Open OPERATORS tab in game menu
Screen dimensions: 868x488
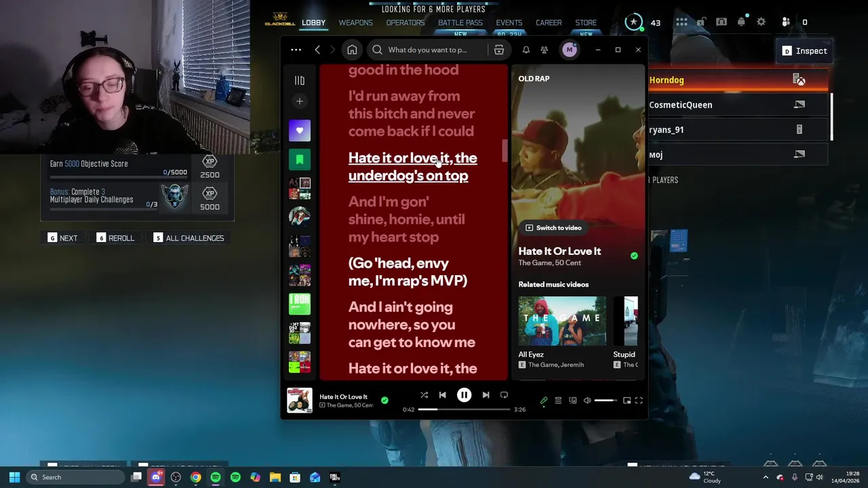(406, 23)
